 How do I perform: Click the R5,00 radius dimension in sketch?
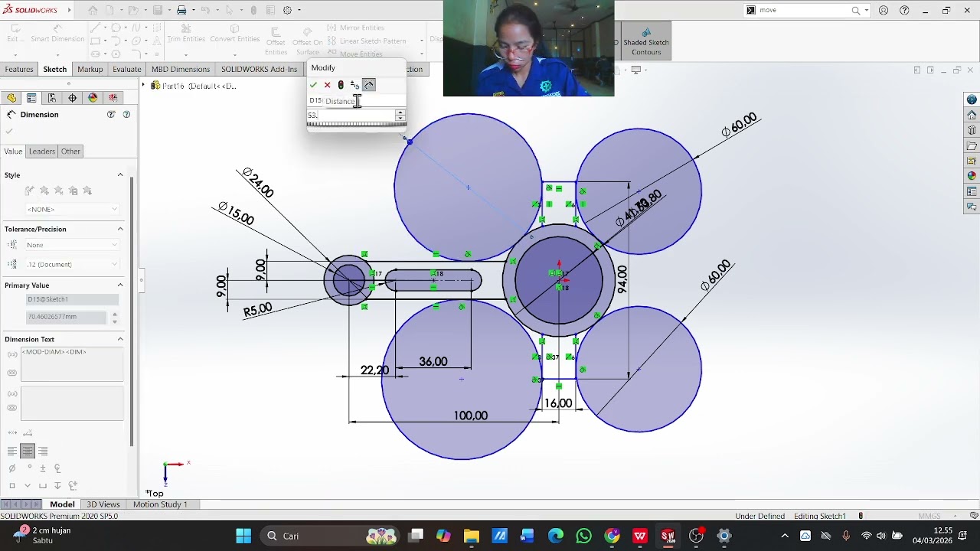(x=257, y=309)
